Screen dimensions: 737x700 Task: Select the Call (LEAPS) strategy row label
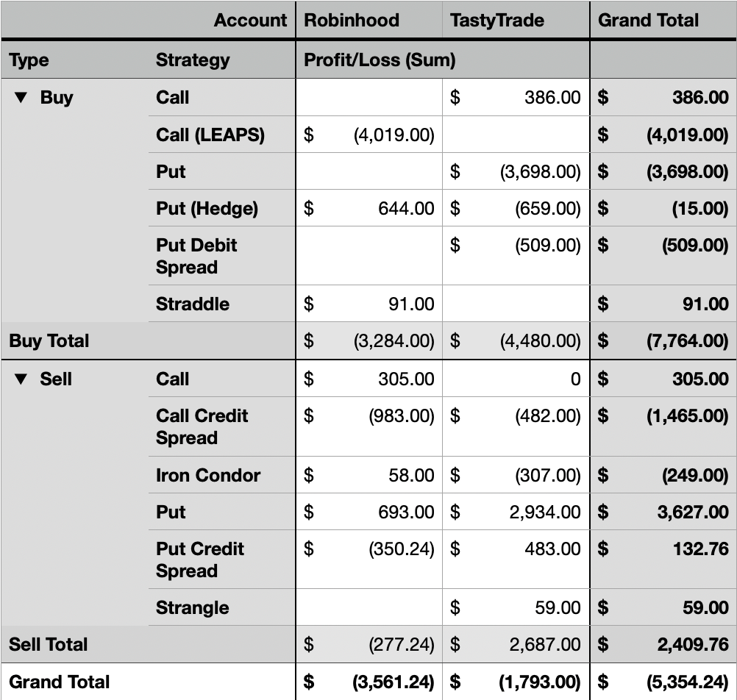point(210,135)
